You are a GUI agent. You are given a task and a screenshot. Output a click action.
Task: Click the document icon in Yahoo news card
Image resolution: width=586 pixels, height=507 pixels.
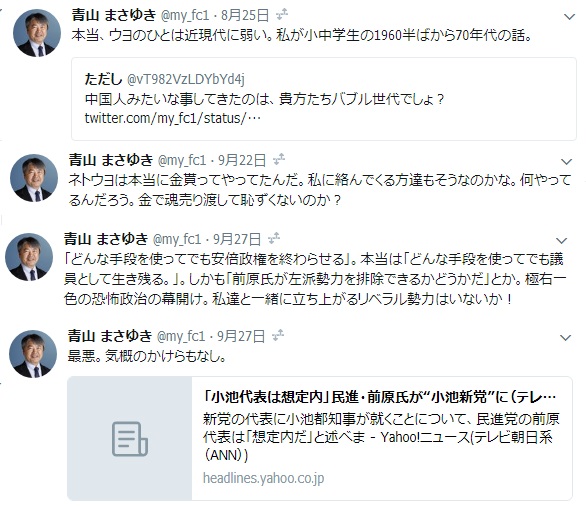click(130, 439)
